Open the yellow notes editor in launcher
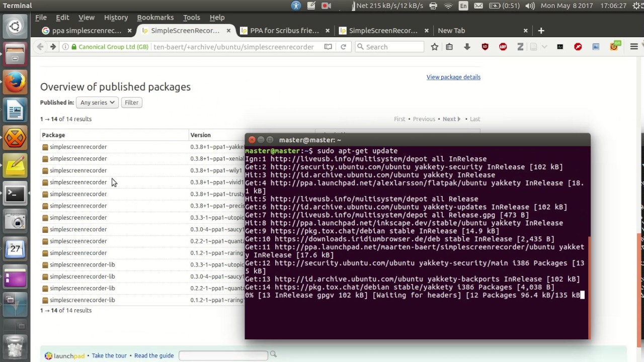The image size is (644, 362). 15,165
